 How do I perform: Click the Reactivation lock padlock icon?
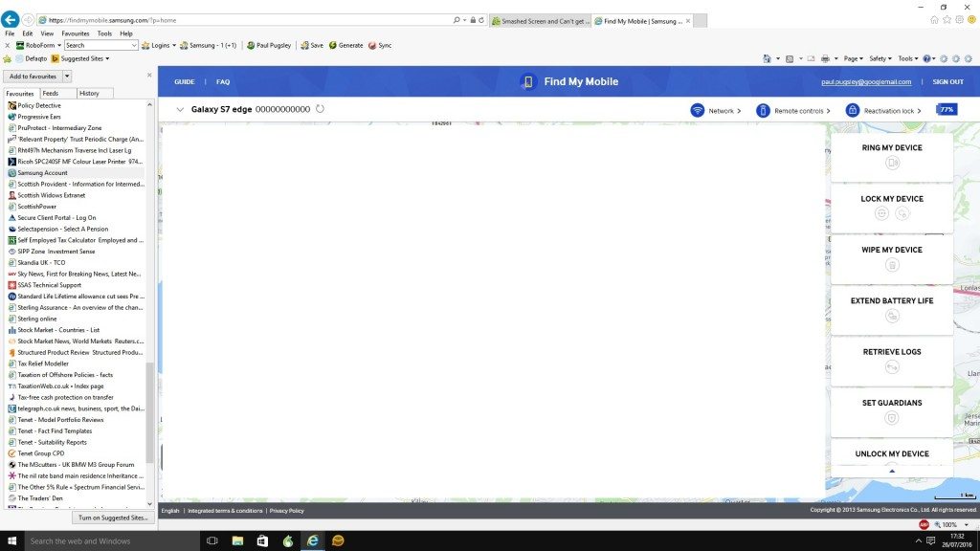point(853,110)
